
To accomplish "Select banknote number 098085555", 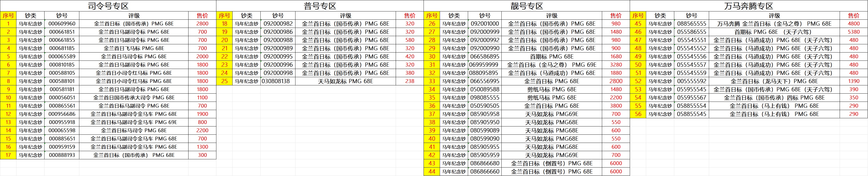I will [484, 98].
